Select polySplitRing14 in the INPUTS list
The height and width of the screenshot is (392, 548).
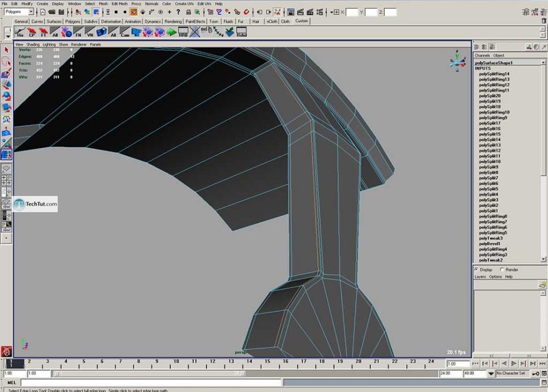494,74
